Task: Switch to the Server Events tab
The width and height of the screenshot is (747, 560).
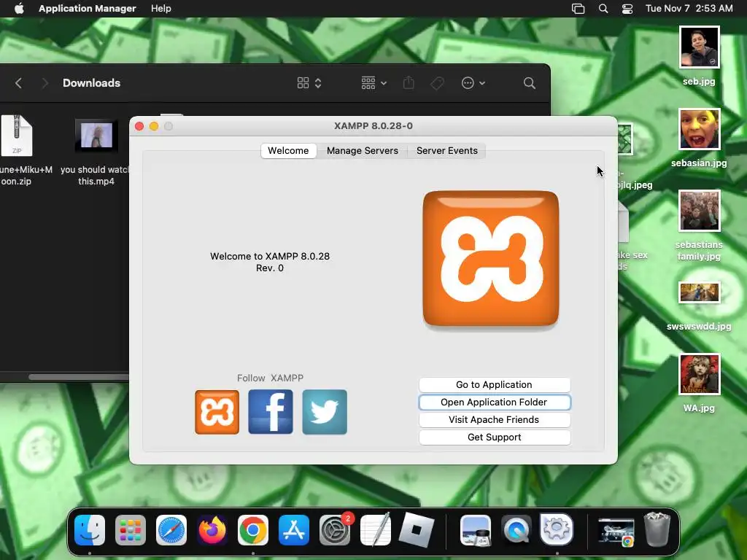Action: 447,150
